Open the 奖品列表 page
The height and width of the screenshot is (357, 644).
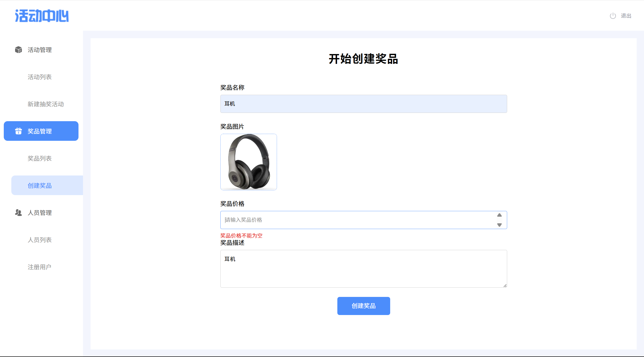pos(40,158)
